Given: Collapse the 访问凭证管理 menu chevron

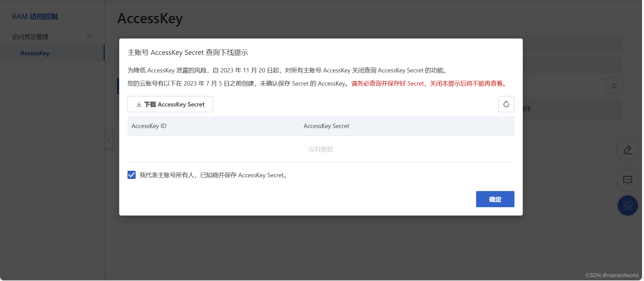Looking at the screenshot, I should (x=90, y=36).
